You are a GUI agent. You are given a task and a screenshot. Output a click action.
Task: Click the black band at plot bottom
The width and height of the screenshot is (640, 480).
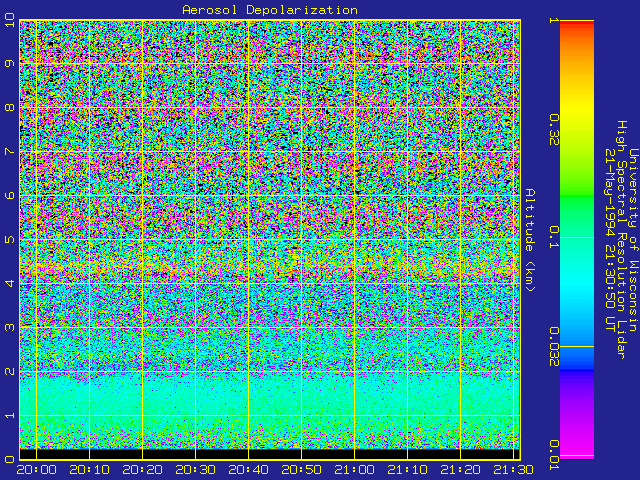click(270, 454)
